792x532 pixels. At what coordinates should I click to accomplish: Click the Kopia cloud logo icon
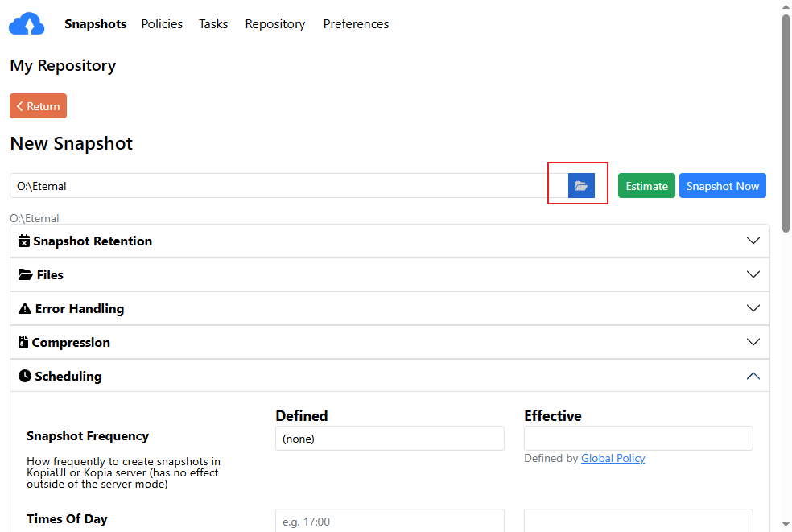(27, 24)
